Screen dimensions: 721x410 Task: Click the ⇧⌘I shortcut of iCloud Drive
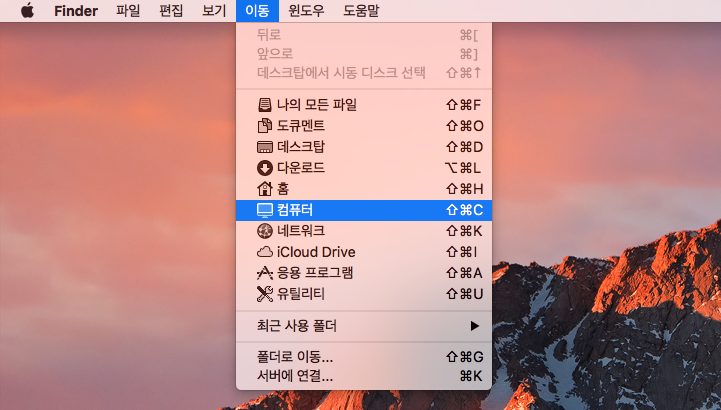pos(462,252)
